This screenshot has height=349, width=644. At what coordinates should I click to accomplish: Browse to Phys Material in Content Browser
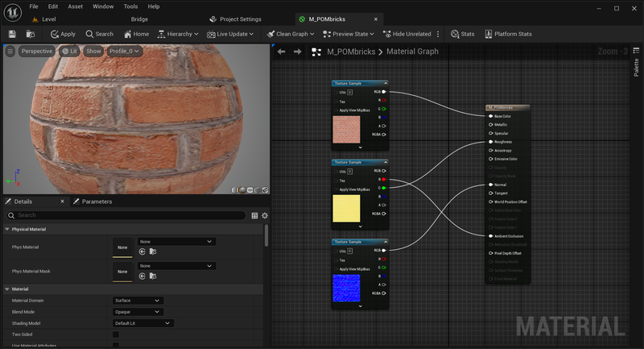[153, 251]
